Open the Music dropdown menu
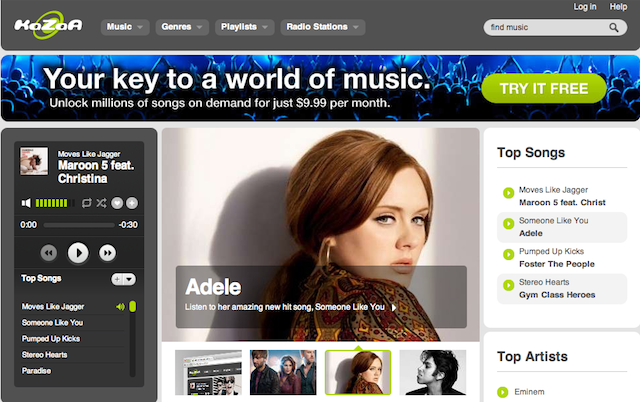The height and width of the screenshot is (402, 640). pos(125,27)
